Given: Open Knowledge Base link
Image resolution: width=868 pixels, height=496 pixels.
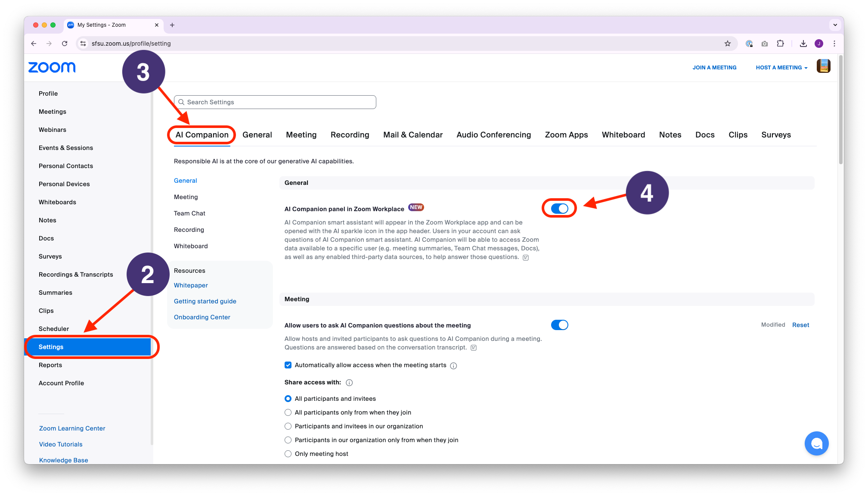Looking at the screenshot, I should (63, 460).
